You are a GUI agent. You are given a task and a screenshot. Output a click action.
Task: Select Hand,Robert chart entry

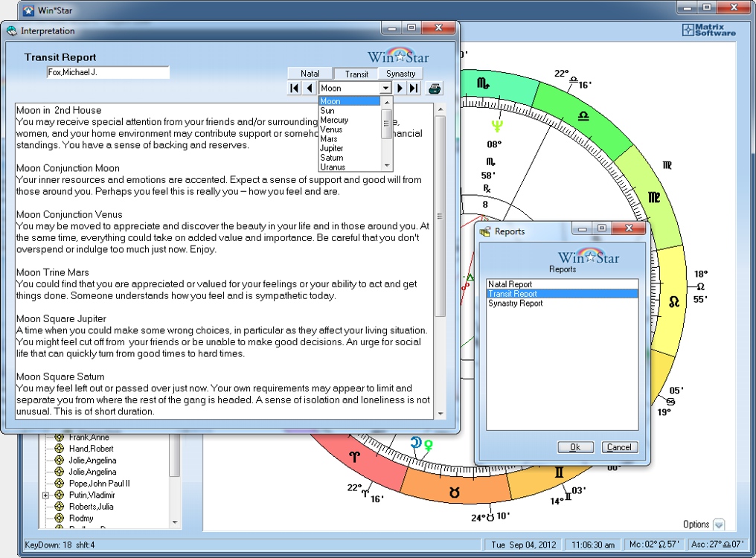pos(91,449)
